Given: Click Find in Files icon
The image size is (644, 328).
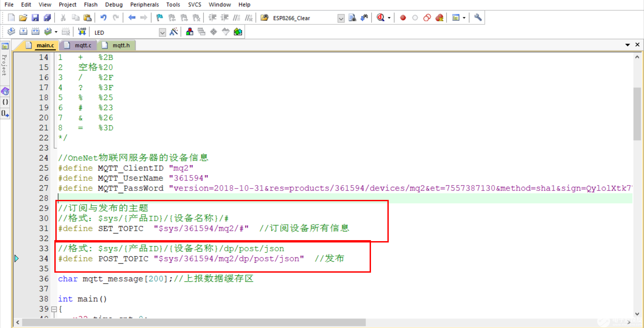Looking at the screenshot, I should pyautogui.click(x=265, y=18).
